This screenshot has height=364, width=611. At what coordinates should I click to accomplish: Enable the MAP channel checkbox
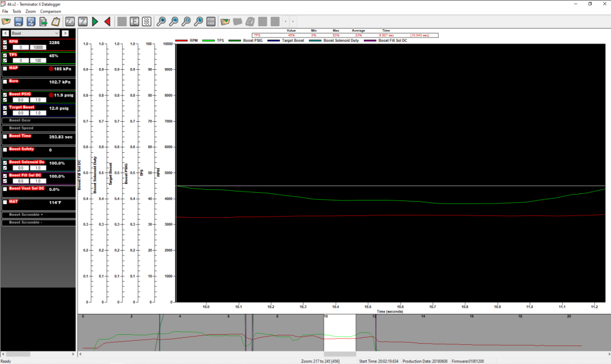tap(5, 69)
